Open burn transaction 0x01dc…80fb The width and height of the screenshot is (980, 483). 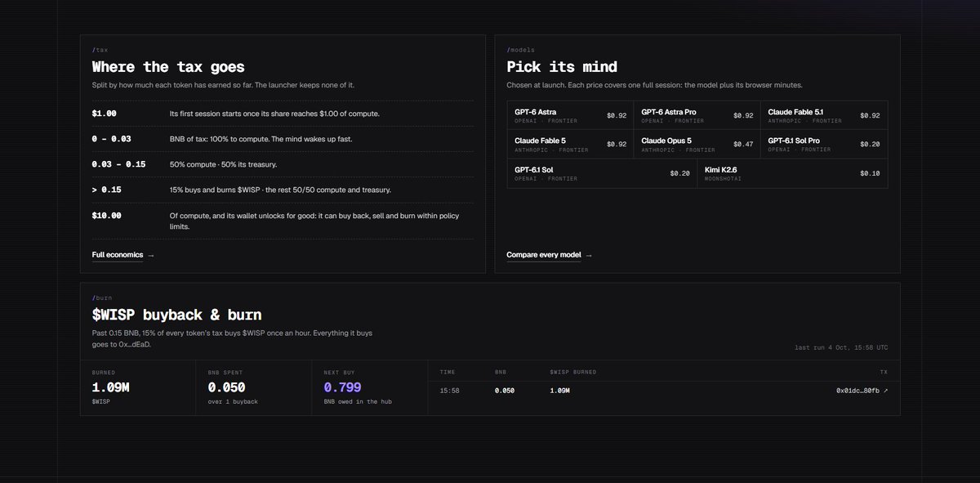click(x=862, y=391)
